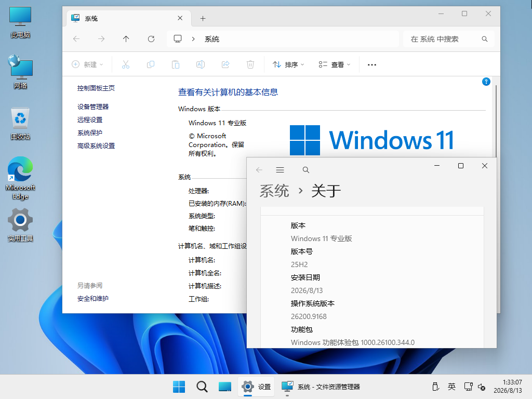532x399 pixels.
Task: Open 安全和维护 link
Action: coord(93,299)
